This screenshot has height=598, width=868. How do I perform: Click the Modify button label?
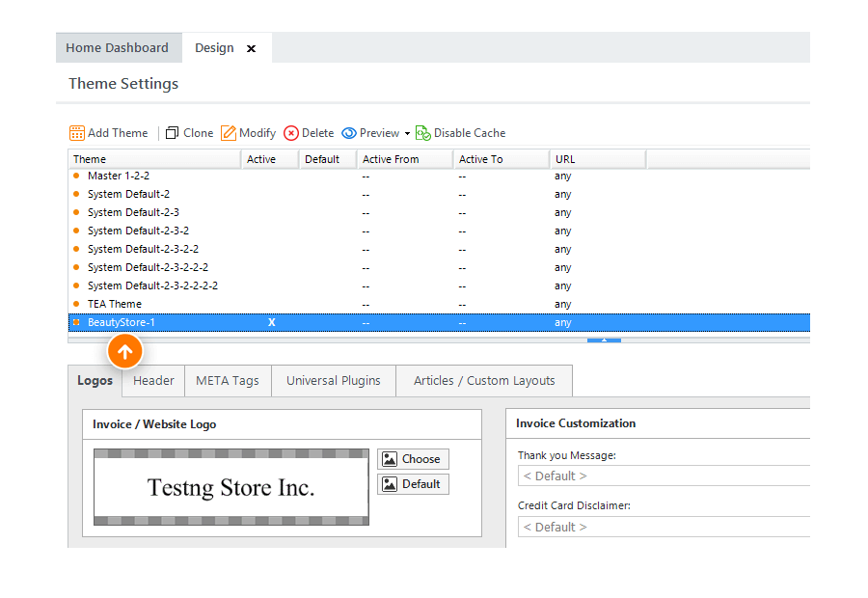point(258,133)
